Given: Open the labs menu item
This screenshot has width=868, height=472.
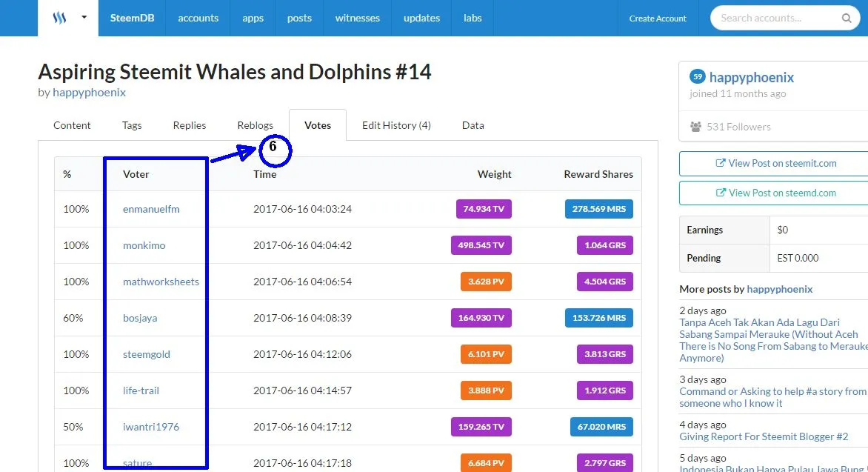Looking at the screenshot, I should click(x=473, y=18).
